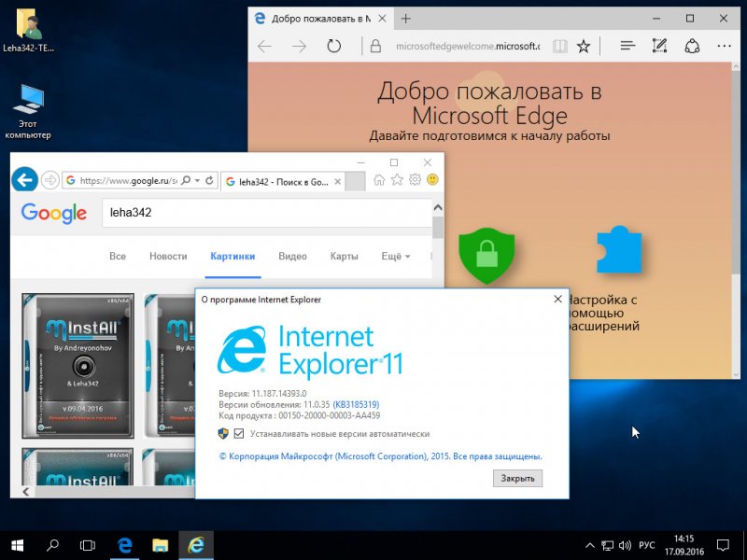Switch the РУС input language
The height and width of the screenshot is (560, 747).
(647, 546)
